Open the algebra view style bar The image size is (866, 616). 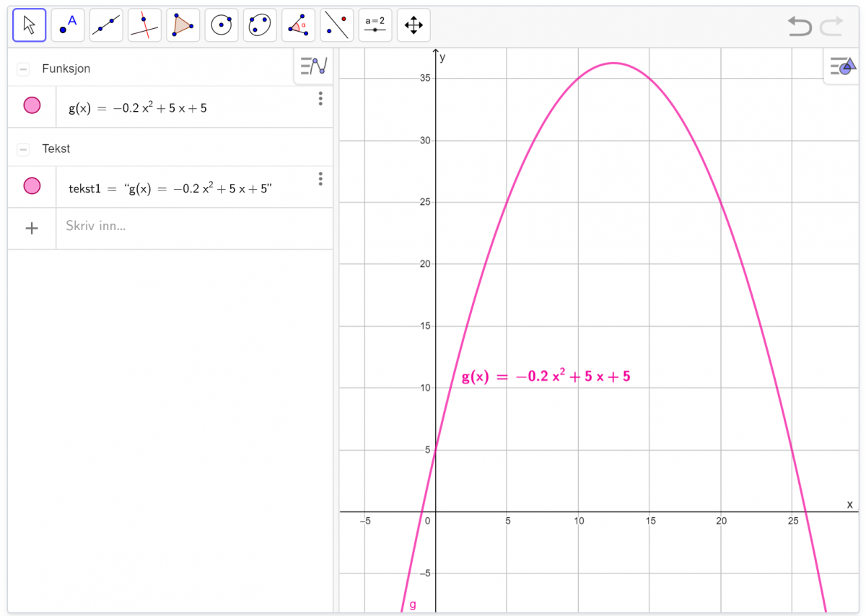click(314, 66)
